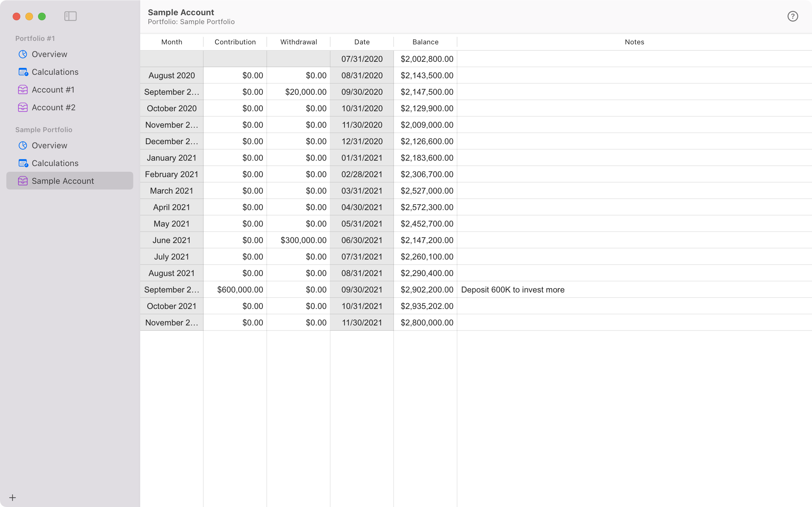This screenshot has height=507, width=812.
Task: Select the $2,800,000.00 balance cell
Action: tap(427, 323)
